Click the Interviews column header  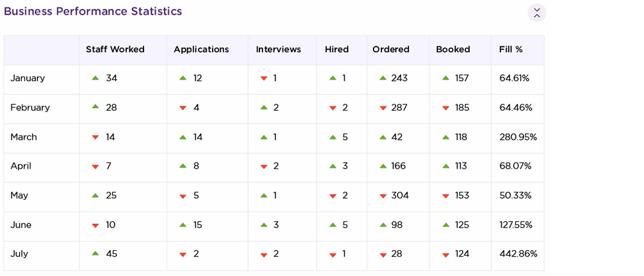278,49
